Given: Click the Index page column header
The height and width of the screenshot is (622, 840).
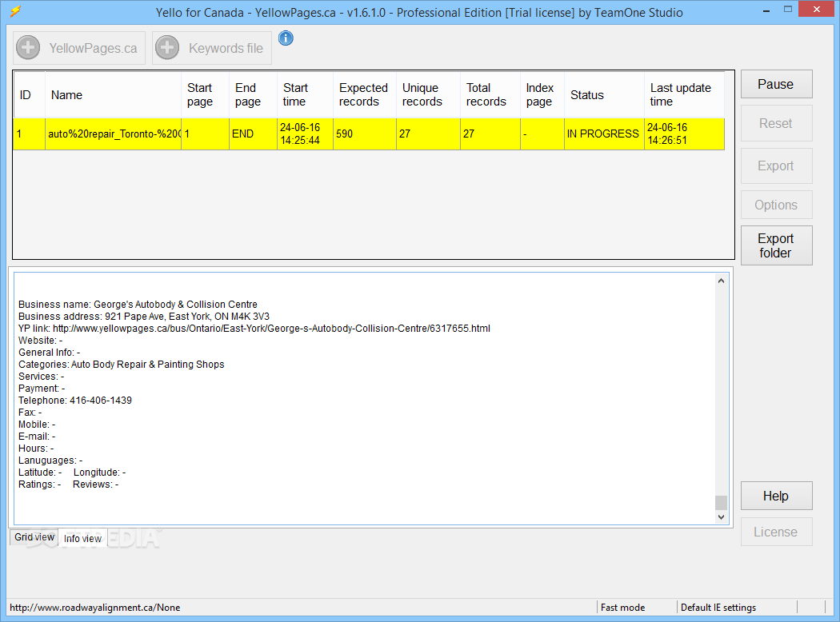Looking at the screenshot, I should (x=542, y=95).
